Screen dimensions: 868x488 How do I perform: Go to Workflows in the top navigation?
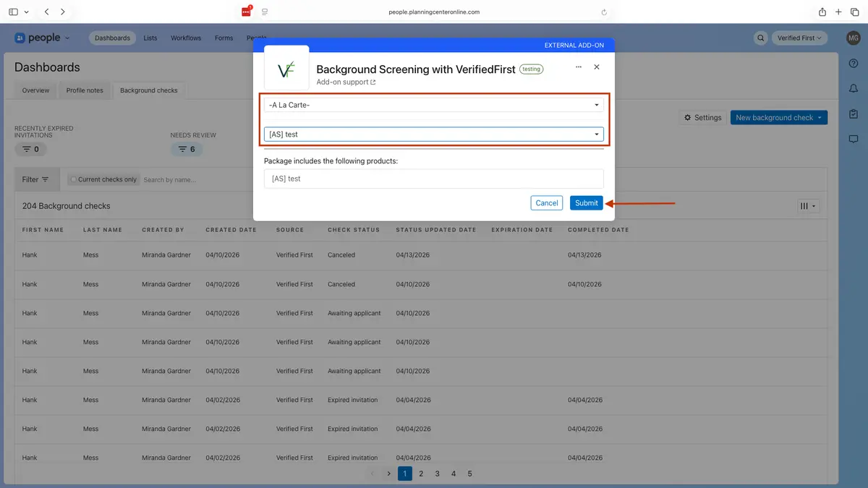tap(186, 38)
